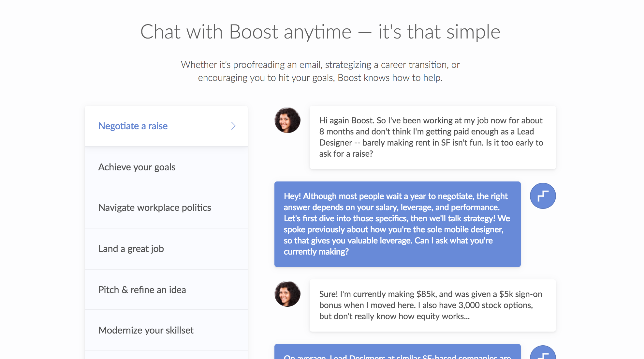
Task: Select the Negotiate a raise tab
Action: point(133,126)
